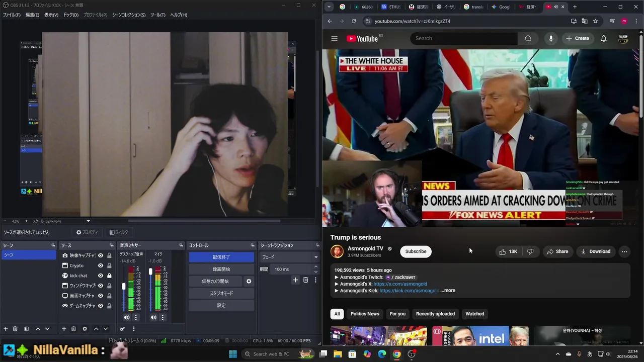Undock Scenes panel float icon

point(53,245)
